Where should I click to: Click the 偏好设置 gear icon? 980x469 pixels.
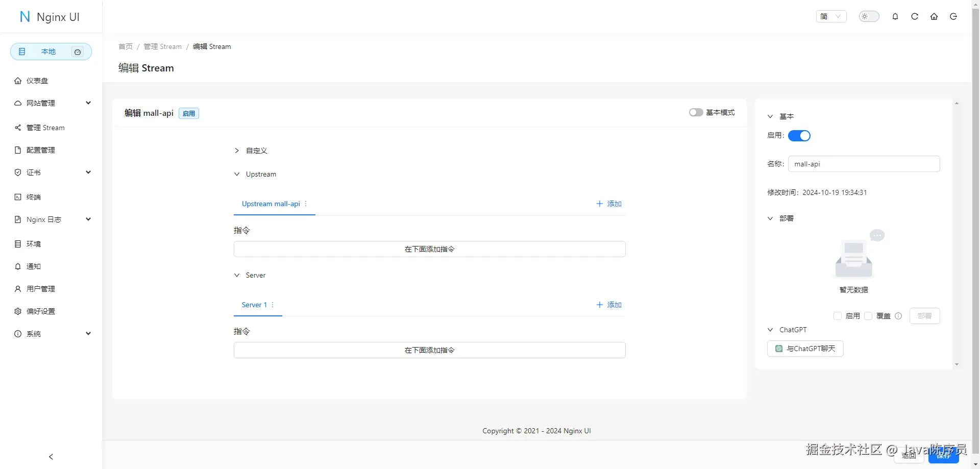point(18,311)
